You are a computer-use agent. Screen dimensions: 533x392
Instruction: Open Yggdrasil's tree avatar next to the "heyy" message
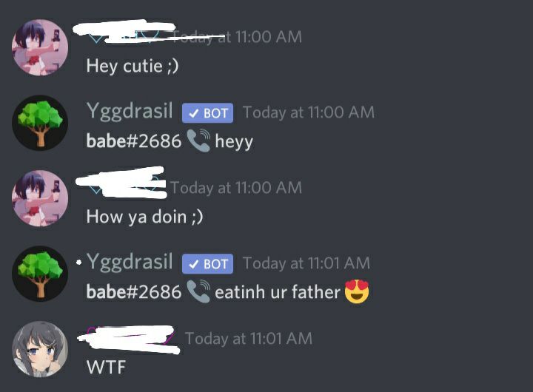point(40,123)
